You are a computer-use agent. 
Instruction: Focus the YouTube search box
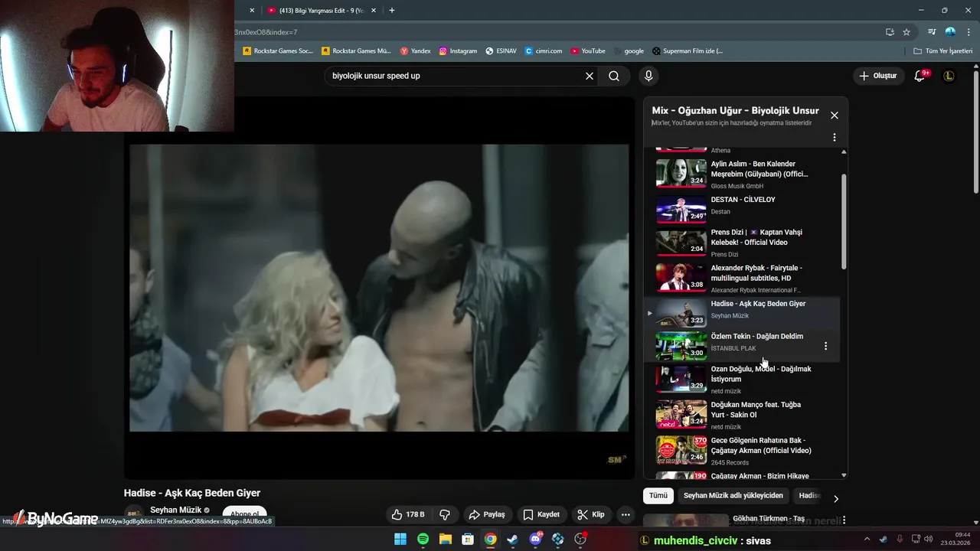tap(456, 76)
